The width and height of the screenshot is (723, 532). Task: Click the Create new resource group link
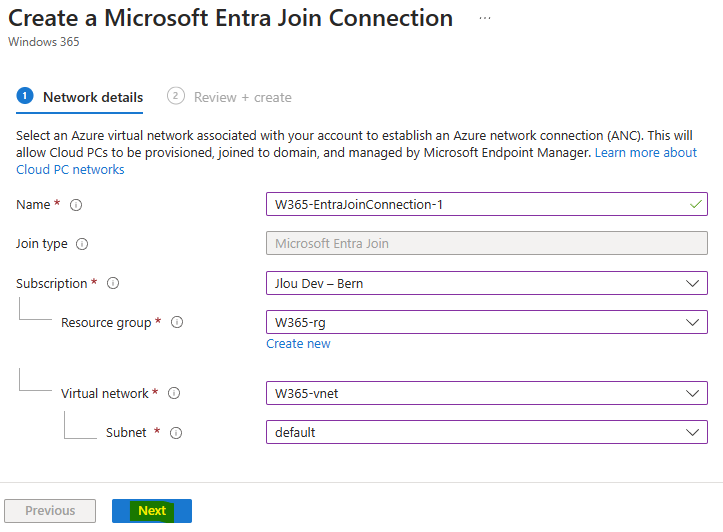pyautogui.click(x=298, y=344)
